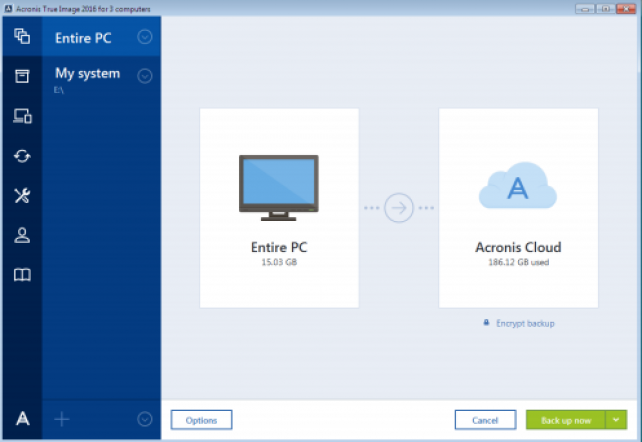Click the monitor icon in Entire PC card
This screenshot has height=442, width=642.
point(279,187)
